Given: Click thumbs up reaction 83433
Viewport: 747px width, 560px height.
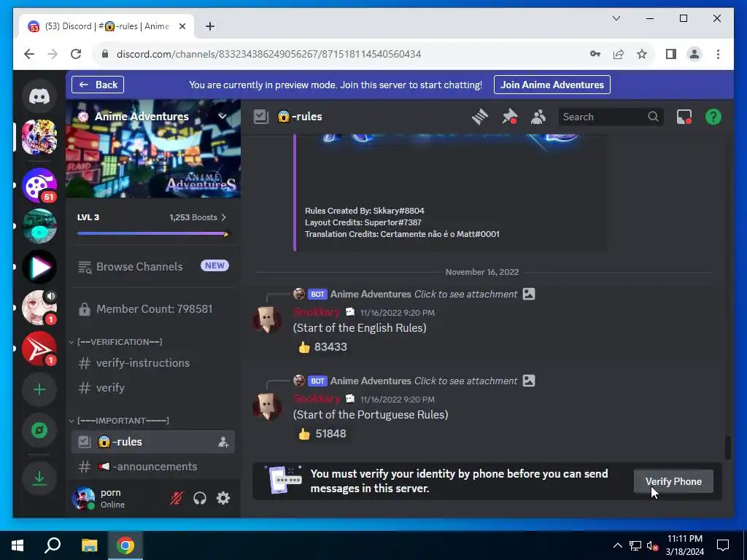Looking at the screenshot, I should pyautogui.click(x=322, y=347).
